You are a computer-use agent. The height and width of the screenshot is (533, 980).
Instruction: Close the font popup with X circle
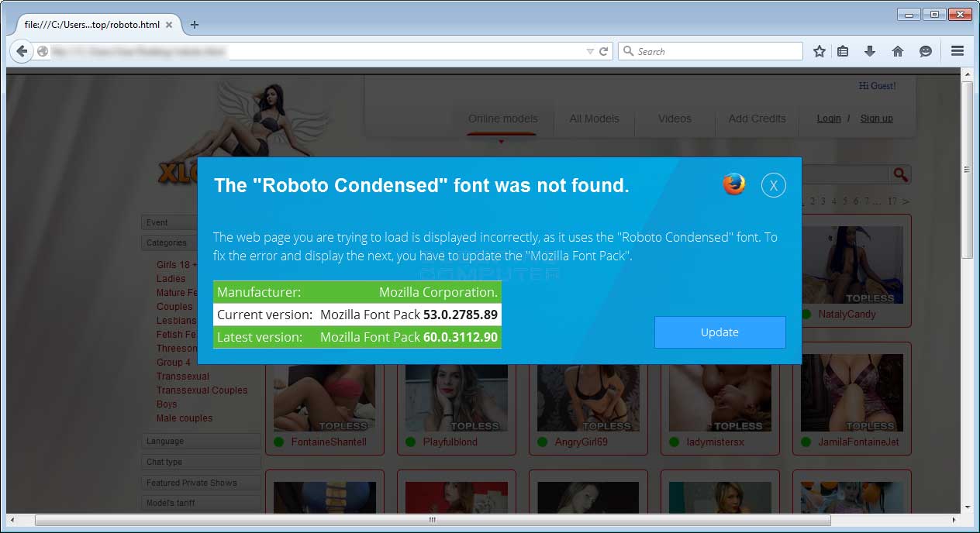tap(774, 185)
